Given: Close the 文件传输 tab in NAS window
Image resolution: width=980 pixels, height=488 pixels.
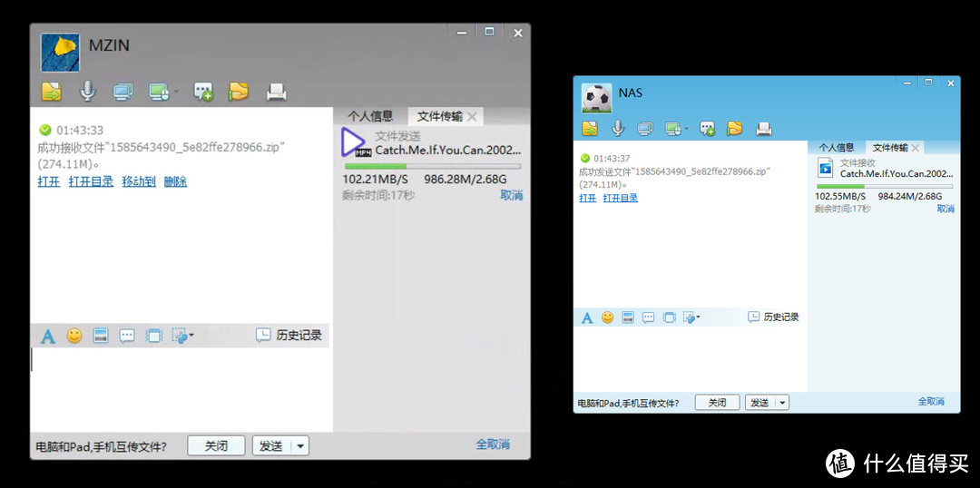Looking at the screenshot, I should coord(915,148).
